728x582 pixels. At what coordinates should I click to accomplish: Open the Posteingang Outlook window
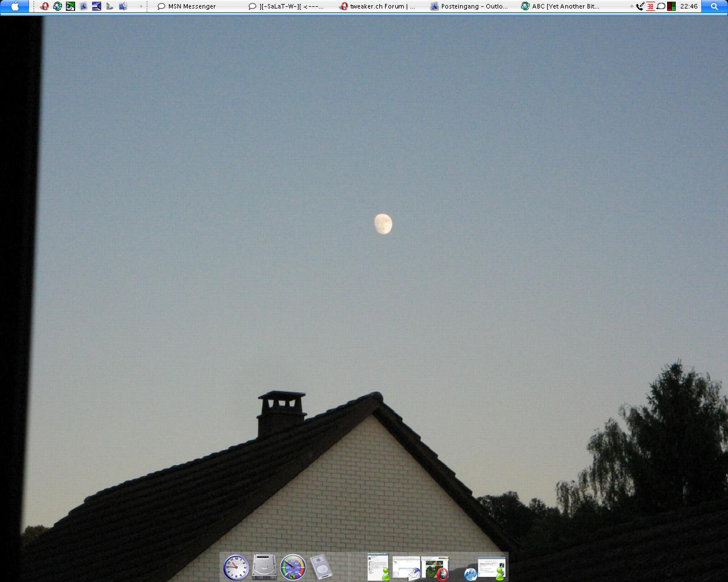coord(469,6)
